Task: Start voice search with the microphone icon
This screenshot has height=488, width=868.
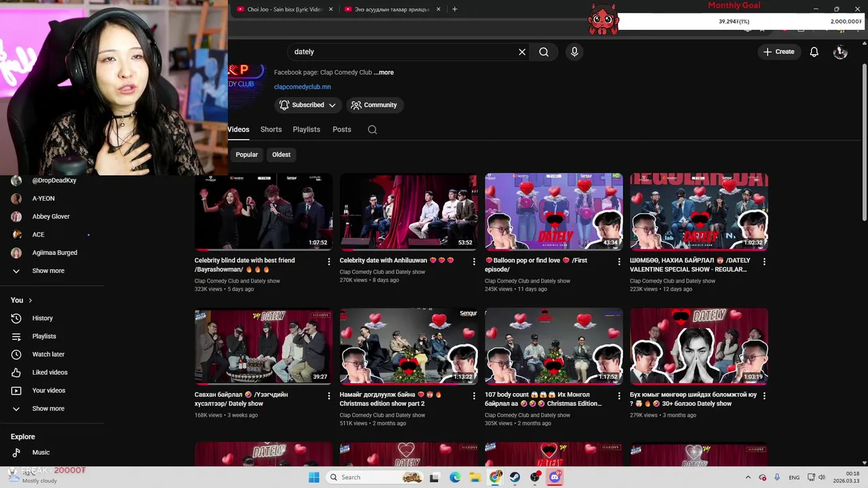Action: pos(574,52)
